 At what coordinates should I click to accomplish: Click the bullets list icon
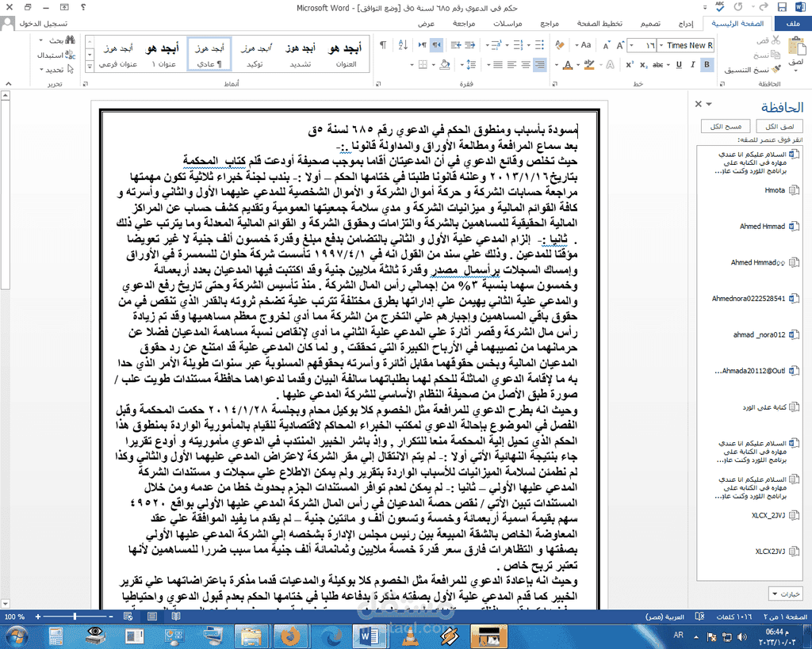pyautogui.click(x=539, y=45)
